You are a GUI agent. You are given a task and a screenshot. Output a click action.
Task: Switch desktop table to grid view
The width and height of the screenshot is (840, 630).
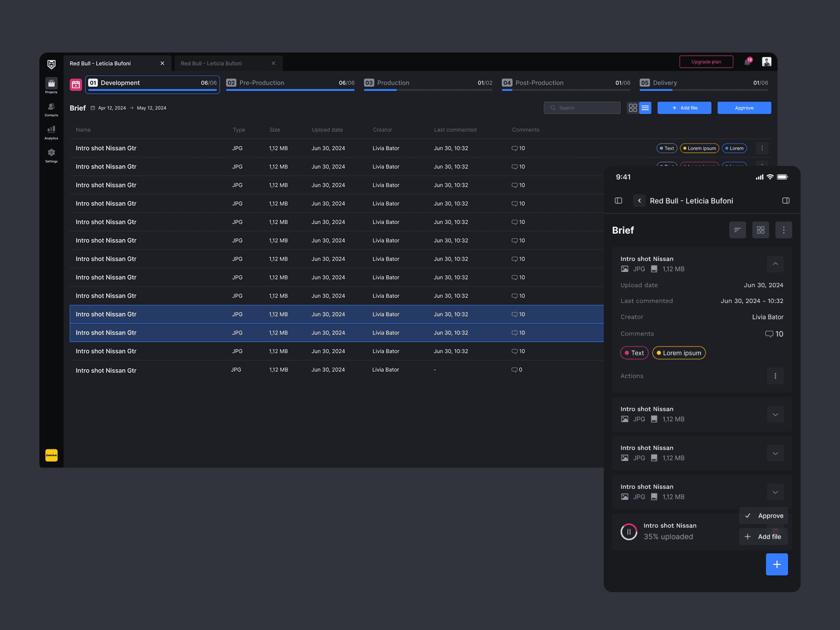[x=633, y=108]
